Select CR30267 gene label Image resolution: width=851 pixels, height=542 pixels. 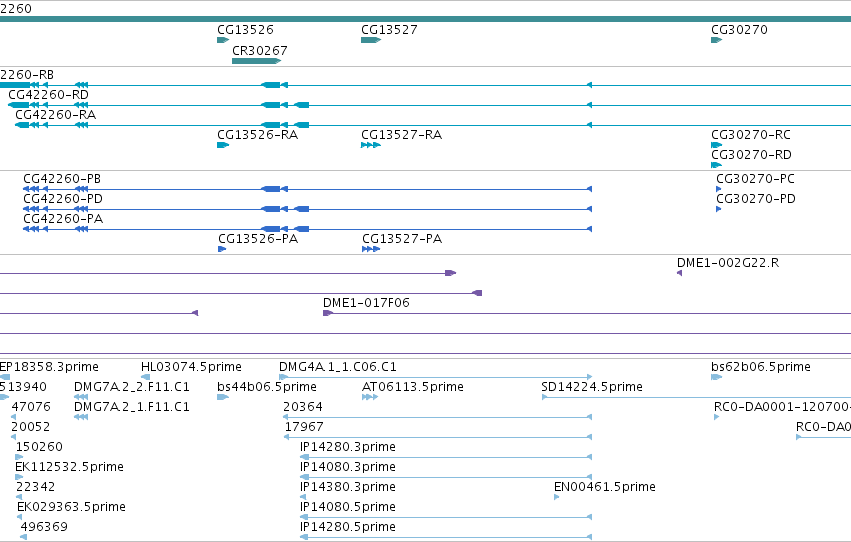point(259,50)
